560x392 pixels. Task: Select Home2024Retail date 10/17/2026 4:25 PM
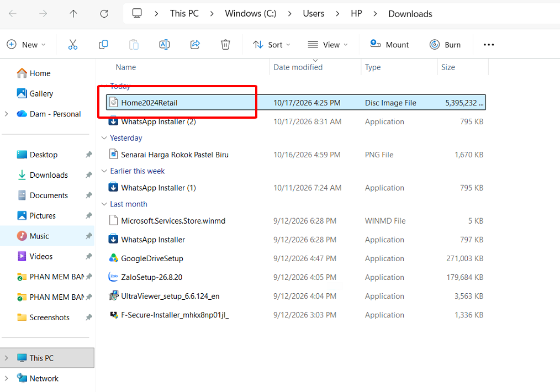point(307,103)
